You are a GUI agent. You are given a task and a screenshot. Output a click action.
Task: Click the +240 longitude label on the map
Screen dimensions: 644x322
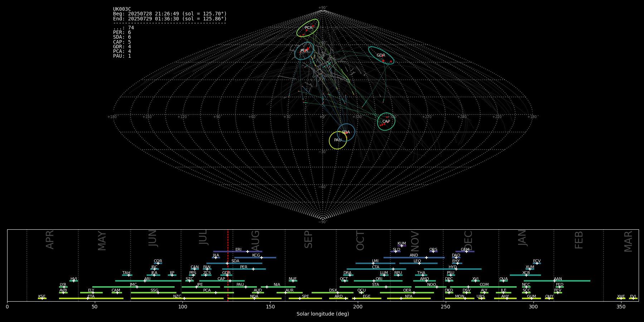(462, 117)
